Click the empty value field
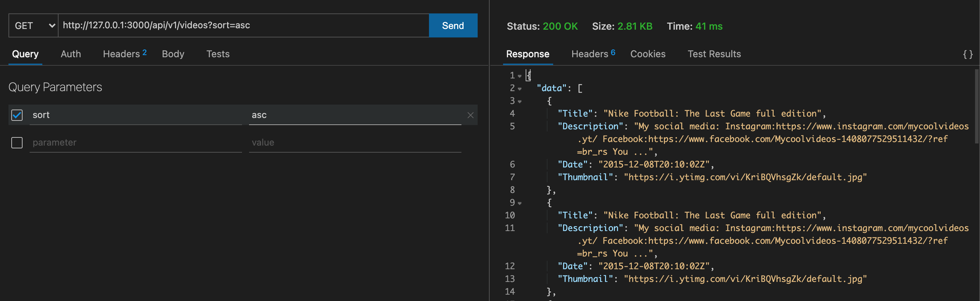Viewport: 980px width, 301px height. (x=355, y=142)
